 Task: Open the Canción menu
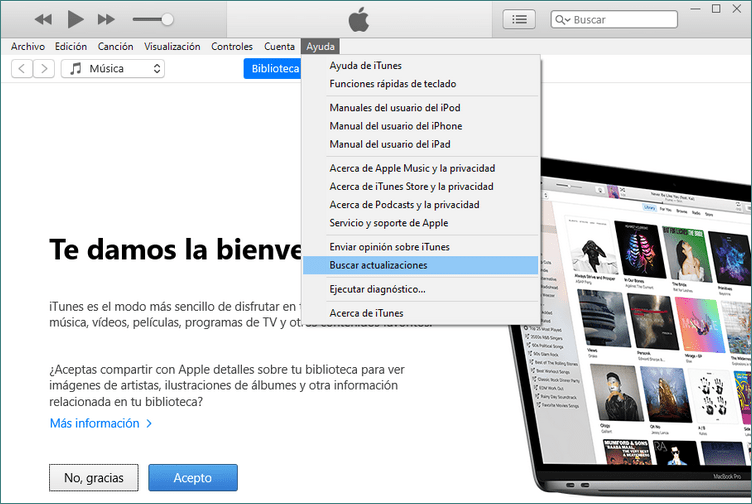116,47
